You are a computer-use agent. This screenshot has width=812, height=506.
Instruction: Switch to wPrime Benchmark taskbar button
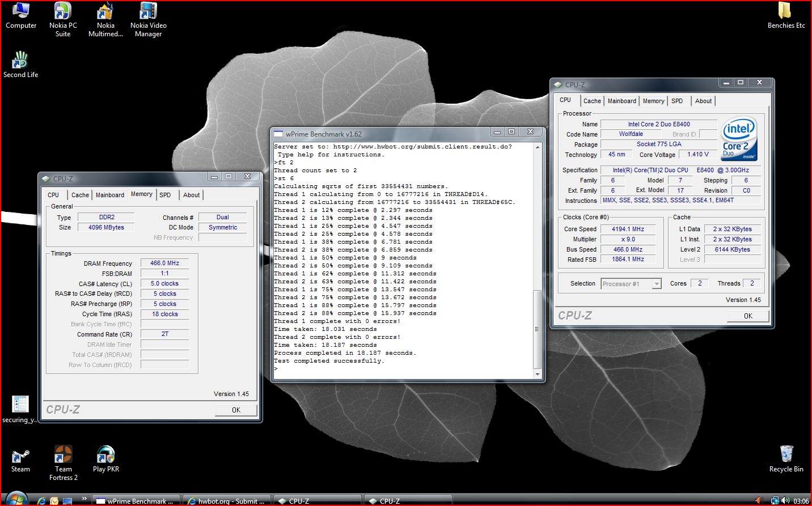(136, 501)
